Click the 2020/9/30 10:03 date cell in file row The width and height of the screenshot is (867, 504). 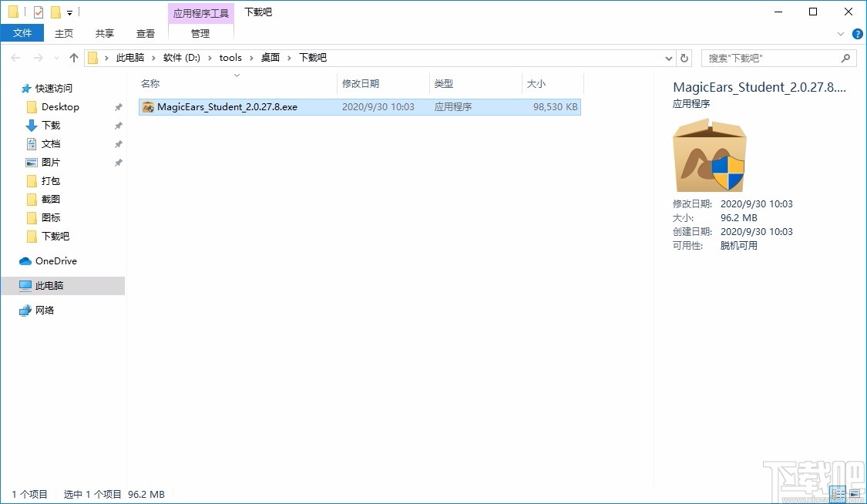[x=378, y=106]
